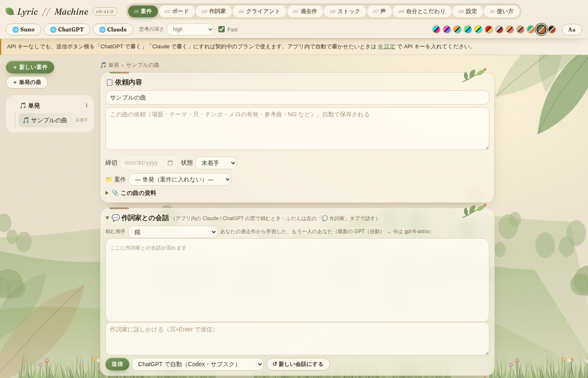Focus the 作詞家に話しかける message box

(297, 339)
